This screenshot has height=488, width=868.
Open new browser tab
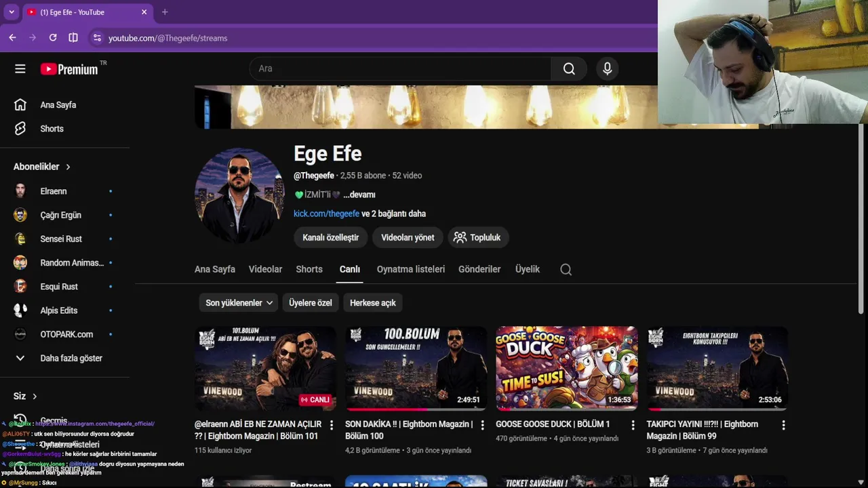pos(164,12)
